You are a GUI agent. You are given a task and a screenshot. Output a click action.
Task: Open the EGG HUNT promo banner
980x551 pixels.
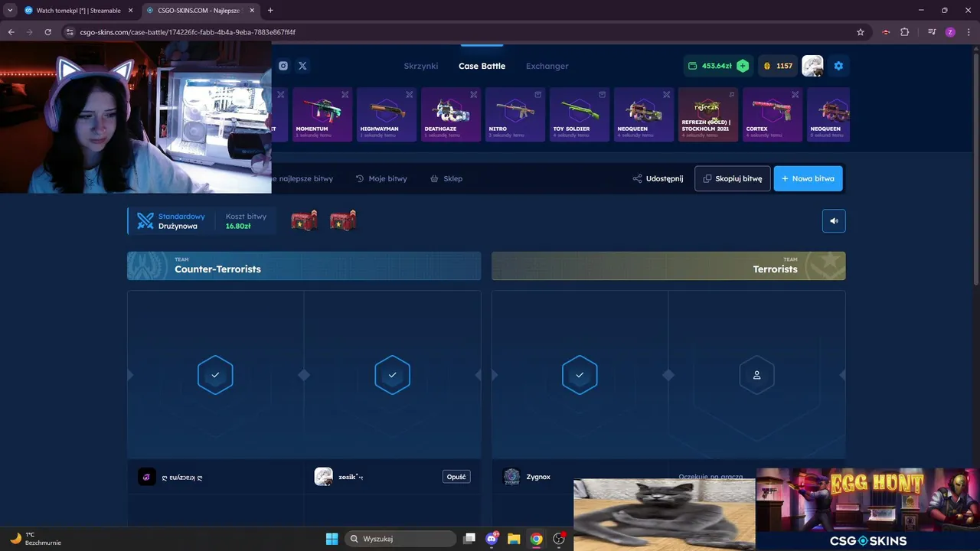click(x=867, y=509)
